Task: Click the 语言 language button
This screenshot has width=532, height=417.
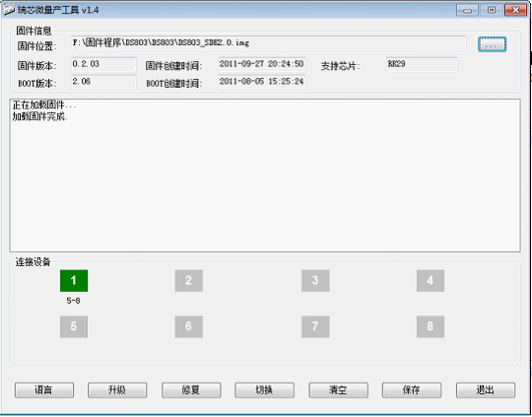Action: 44,390
